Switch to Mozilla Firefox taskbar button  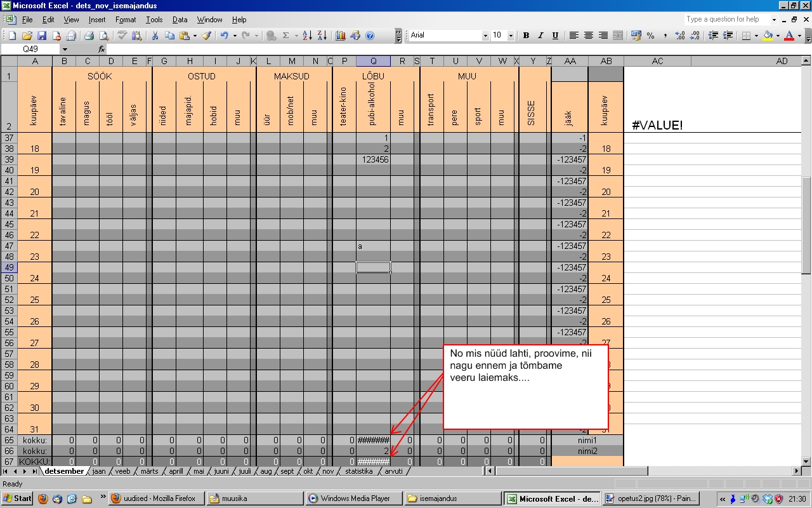coord(156,498)
